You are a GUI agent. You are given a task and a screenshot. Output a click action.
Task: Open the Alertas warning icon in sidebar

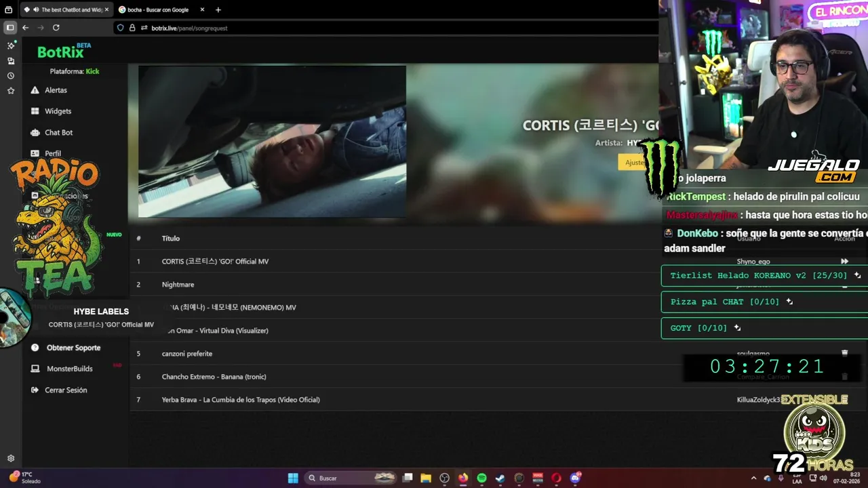35,90
